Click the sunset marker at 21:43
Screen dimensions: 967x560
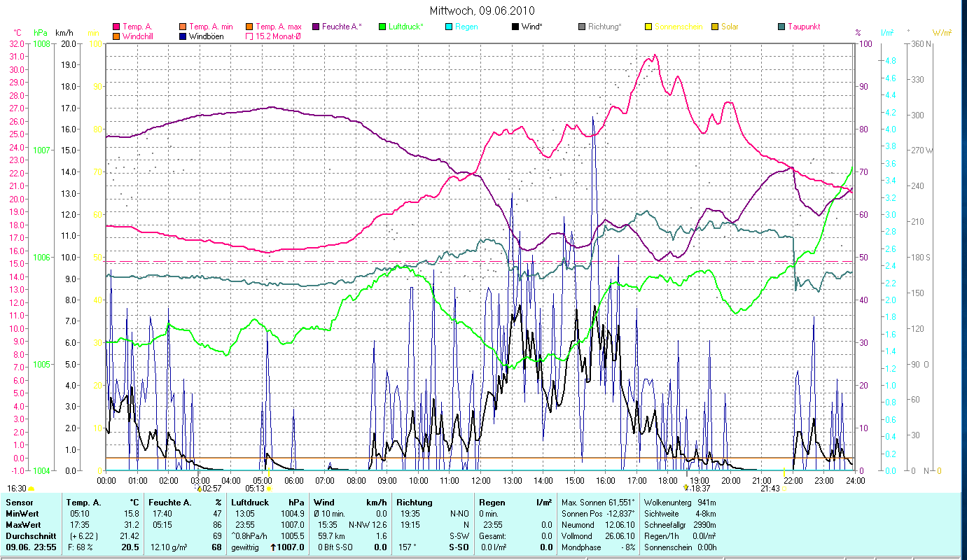pos(784,489)
